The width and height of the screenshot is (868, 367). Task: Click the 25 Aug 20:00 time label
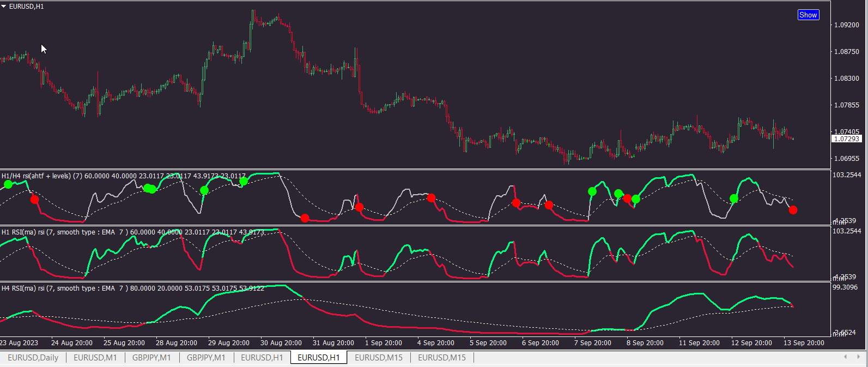pyautogui.click(x=124, y=343)
